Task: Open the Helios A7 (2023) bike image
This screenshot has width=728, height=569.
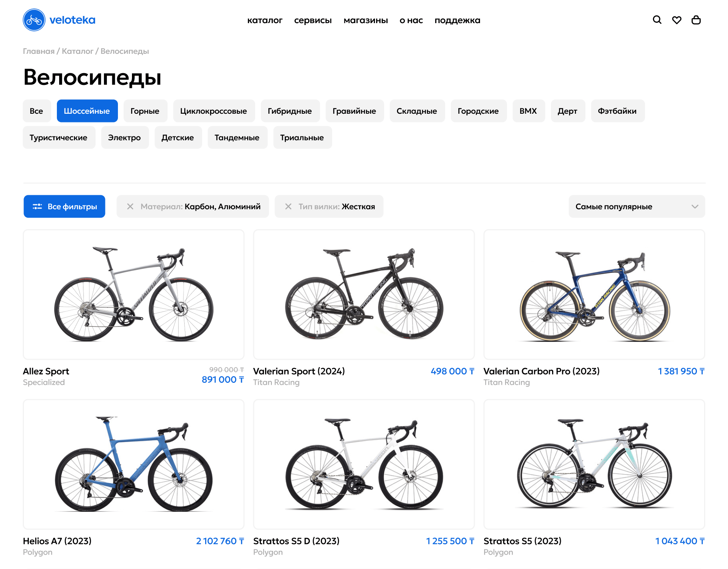Action: pos(133,464)
